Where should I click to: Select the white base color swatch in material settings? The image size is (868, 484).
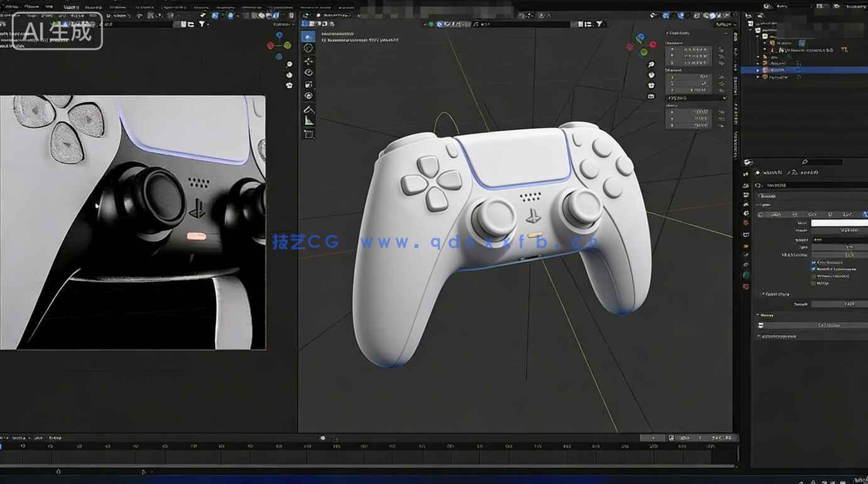click(838, 222)
